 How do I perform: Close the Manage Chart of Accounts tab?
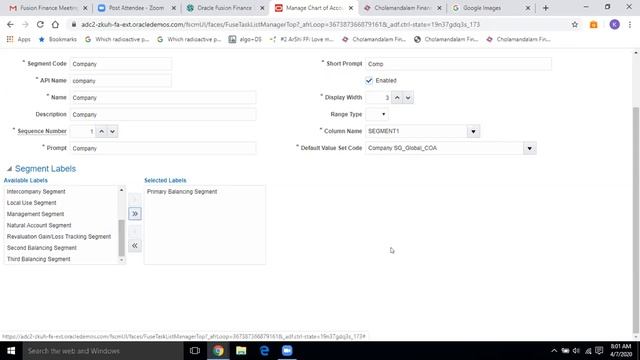351,8
